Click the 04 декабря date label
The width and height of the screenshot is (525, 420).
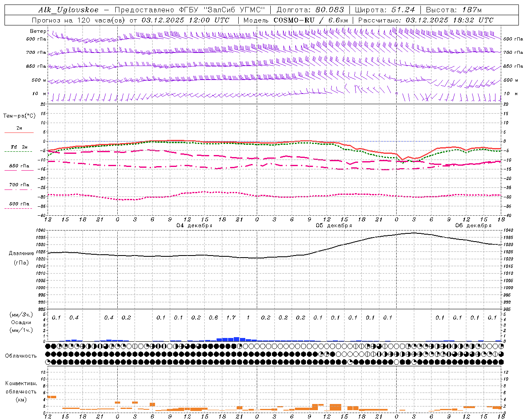[x=194, y=226]
